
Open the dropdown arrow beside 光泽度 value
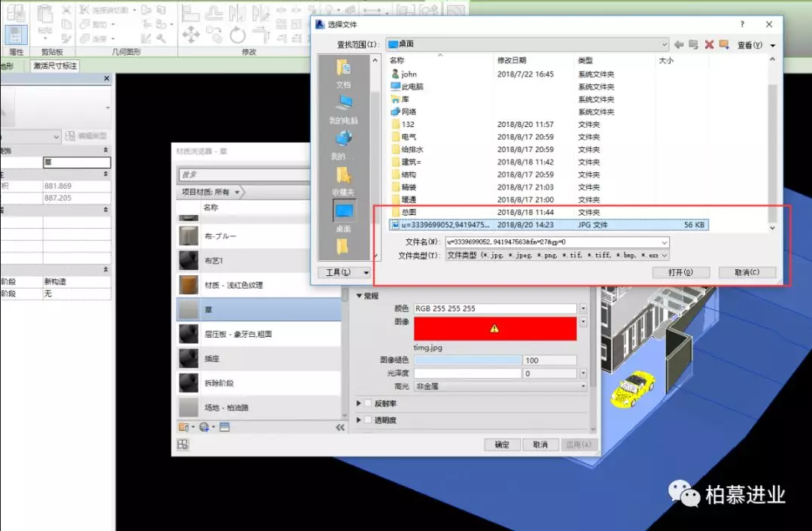[582, 373]
